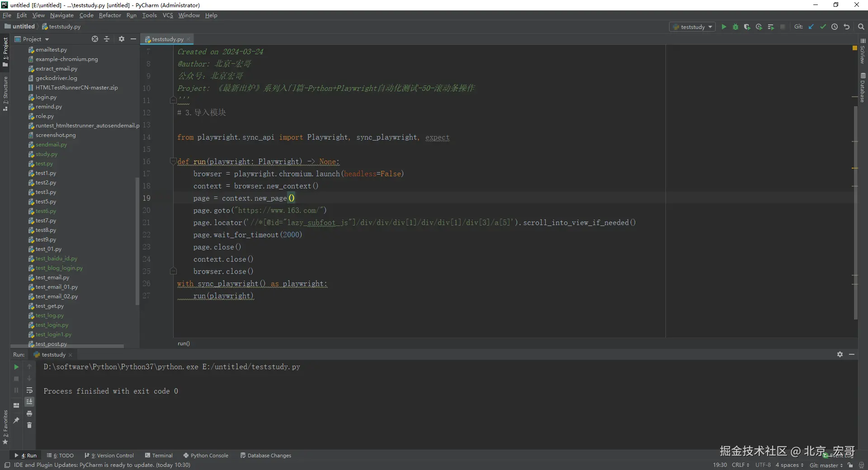The height and width of the screenshot is (470, 868).
Task: Toggle soft-wrap in the Run console
Action: point(29,390)
